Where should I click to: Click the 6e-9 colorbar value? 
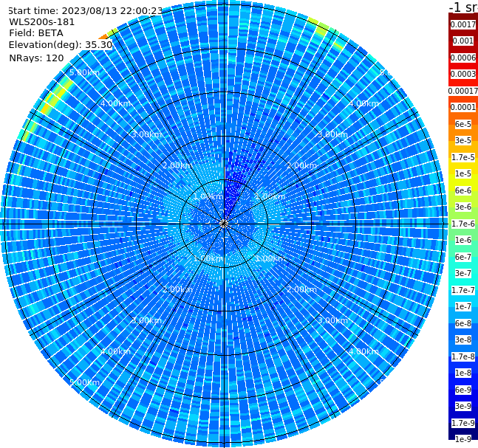[463, 390]
